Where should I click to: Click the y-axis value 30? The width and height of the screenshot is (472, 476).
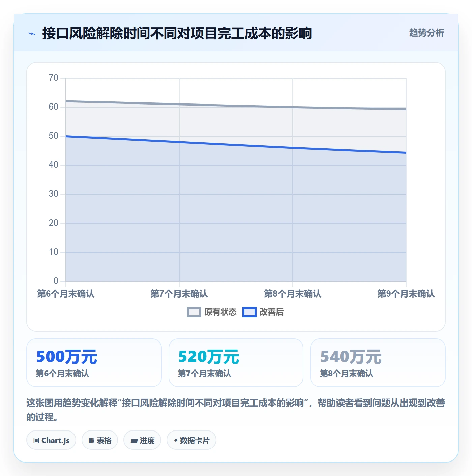point(54,194)
